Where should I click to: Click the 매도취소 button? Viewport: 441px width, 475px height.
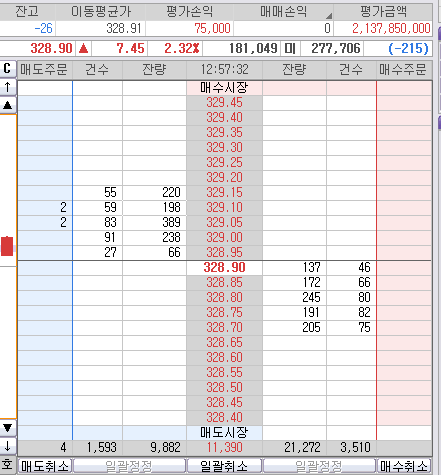coord(45,466)
